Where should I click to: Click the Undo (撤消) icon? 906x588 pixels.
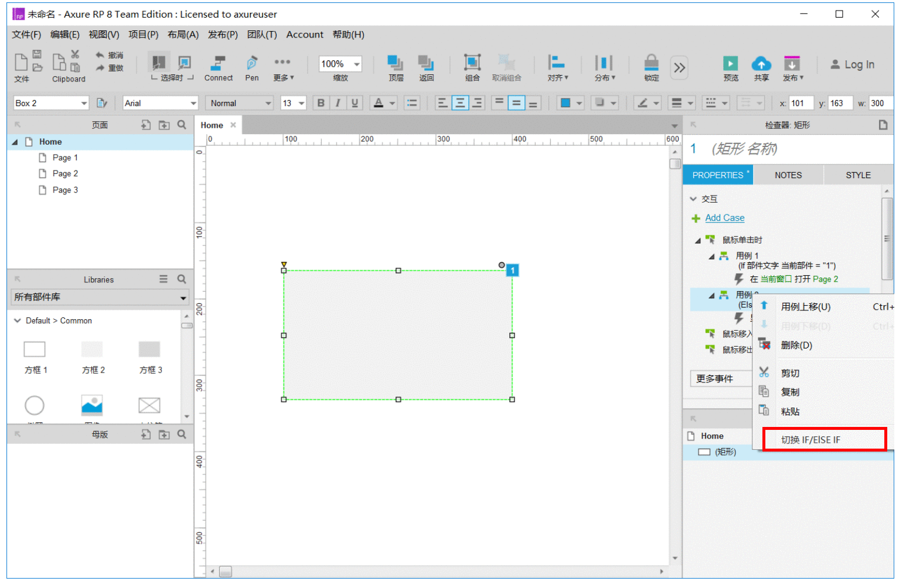pos(100,55)
